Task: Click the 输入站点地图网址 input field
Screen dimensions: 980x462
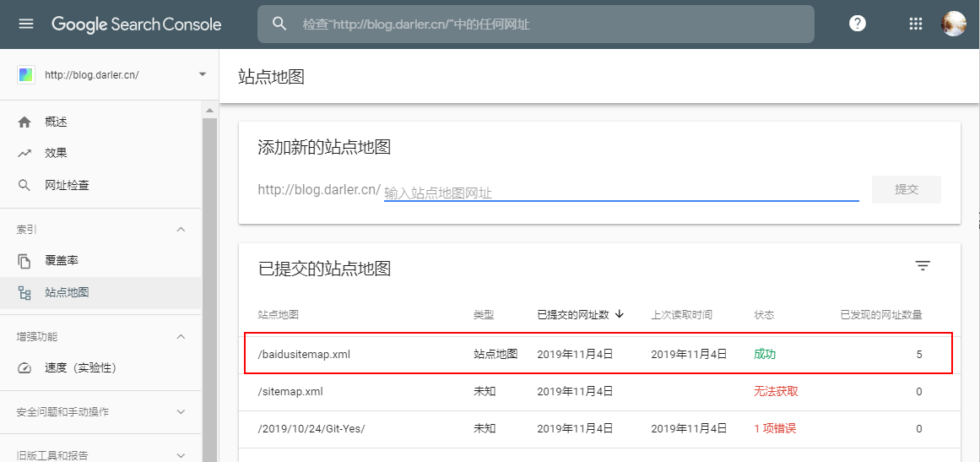Action: (x=621, y=193)
